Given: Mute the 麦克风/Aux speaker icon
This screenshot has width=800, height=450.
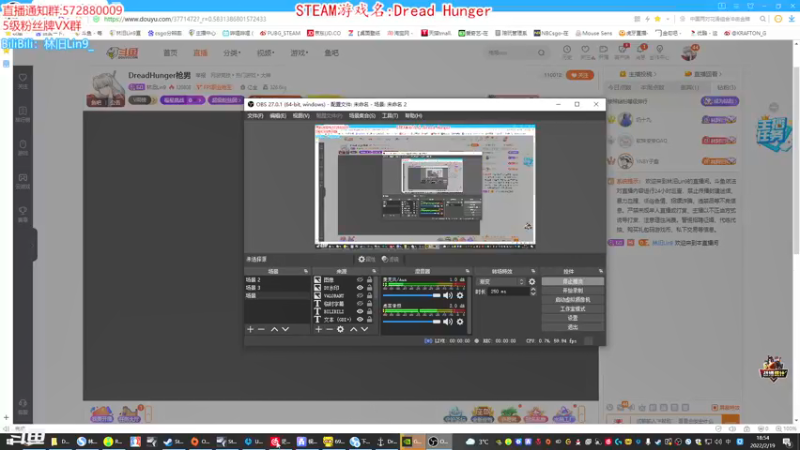Looking at the screenshot, I should [448, 295].
